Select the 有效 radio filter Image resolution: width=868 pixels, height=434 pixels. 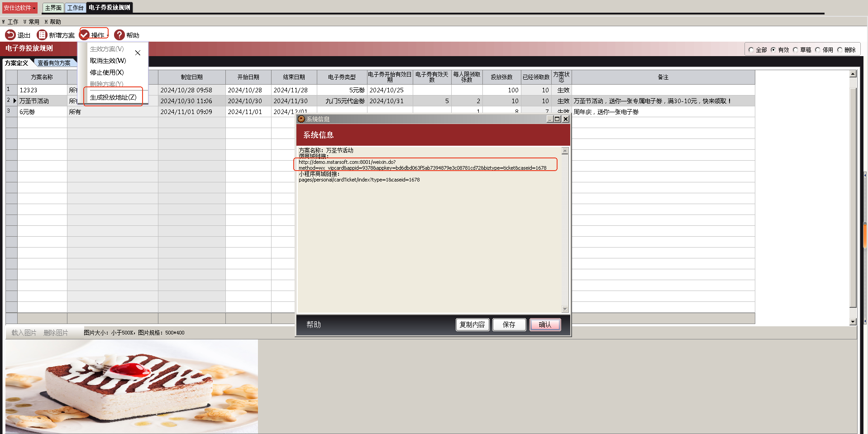coord(773,50)
